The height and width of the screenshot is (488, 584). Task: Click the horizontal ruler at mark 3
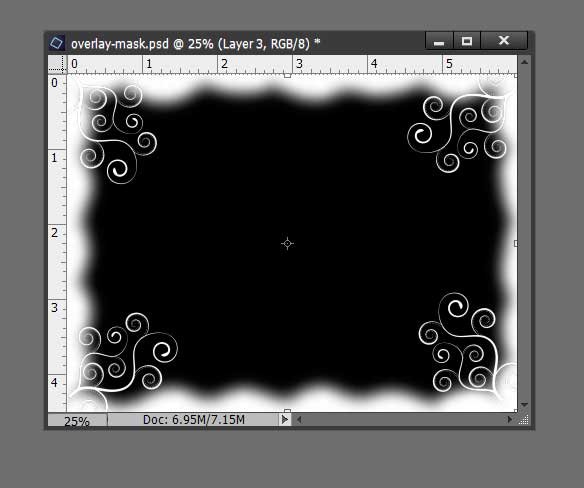[299, 64]
